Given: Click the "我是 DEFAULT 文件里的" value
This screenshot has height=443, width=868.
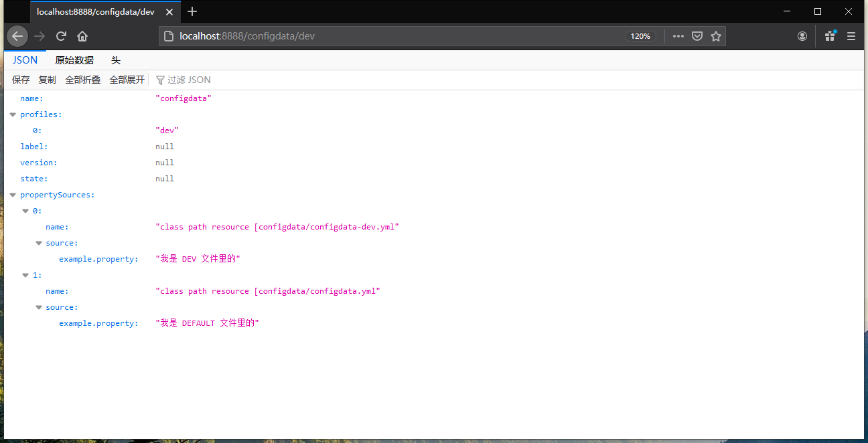Looking at the screenshot, I should [207, 323].
